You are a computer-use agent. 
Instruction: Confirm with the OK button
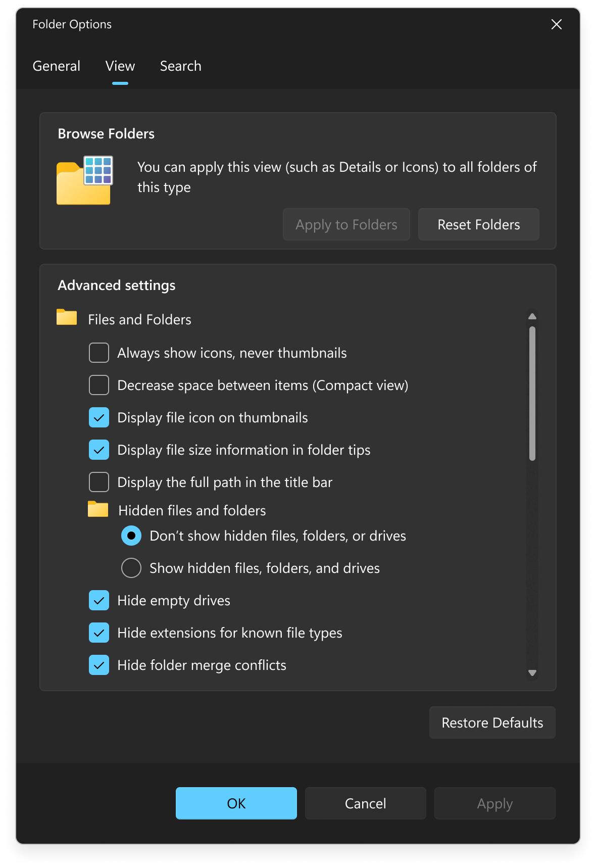[236, 803]
